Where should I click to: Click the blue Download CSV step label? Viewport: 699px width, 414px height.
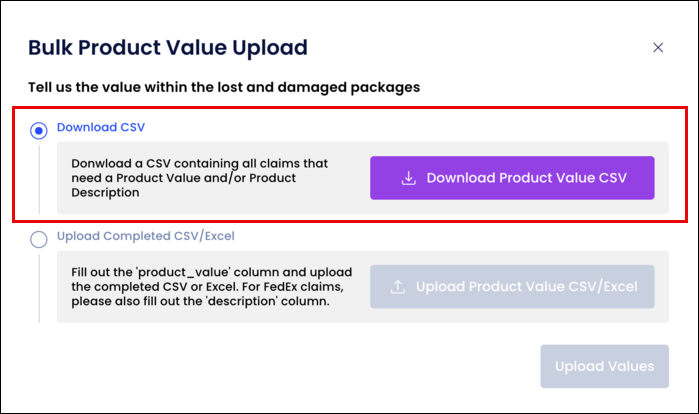click(x=101, y=127)
